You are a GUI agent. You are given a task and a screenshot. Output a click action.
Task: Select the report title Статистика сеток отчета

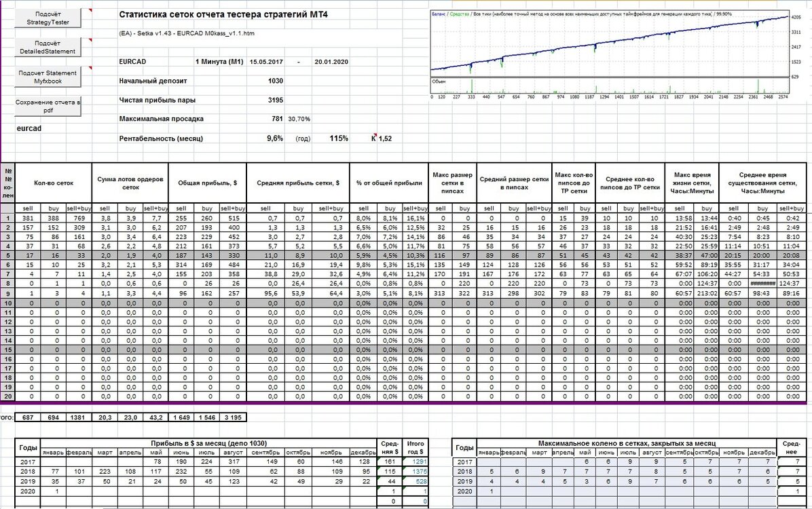pos(223,14)
